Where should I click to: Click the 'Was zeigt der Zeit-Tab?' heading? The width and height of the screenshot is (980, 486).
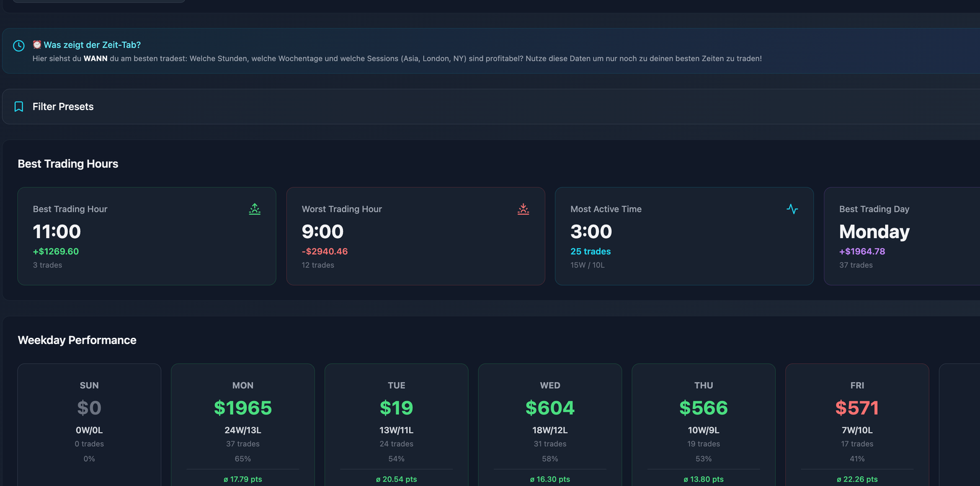[x=92, y=45]
